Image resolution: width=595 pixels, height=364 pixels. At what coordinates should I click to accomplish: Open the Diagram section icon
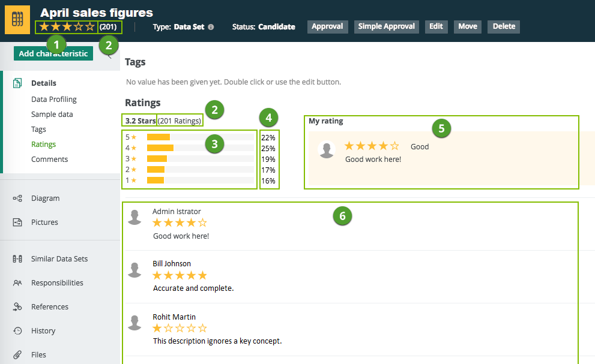[17, 198]
